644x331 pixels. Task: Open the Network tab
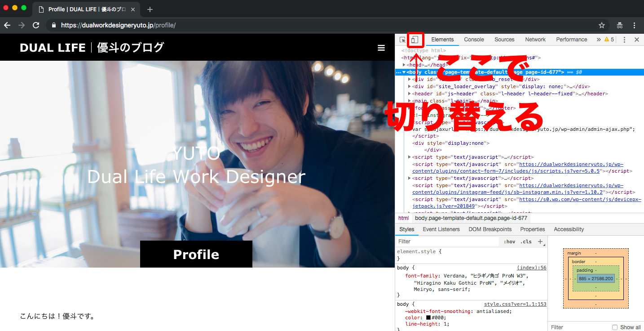click(x=535, y=40)
